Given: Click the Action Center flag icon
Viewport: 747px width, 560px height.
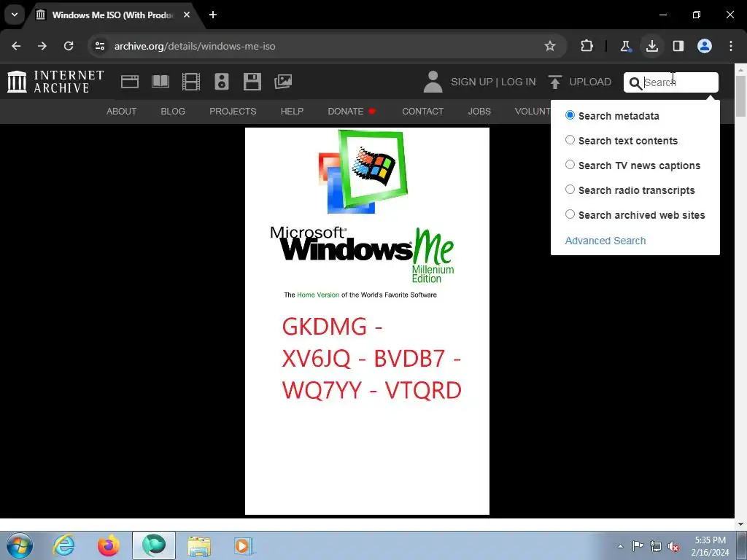Looking at the screenshot, I should point(638,546).
